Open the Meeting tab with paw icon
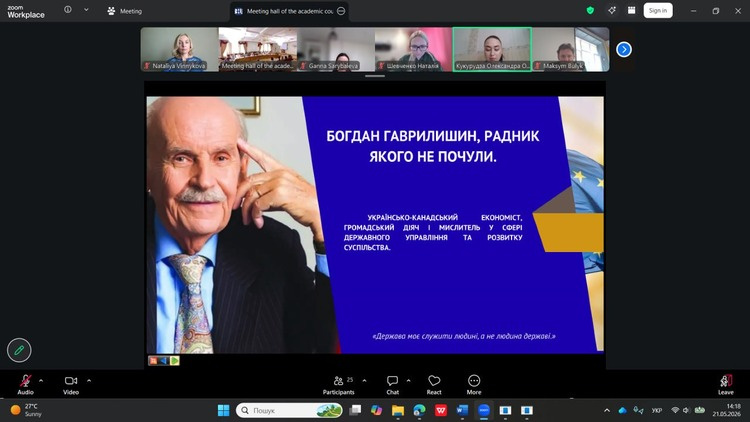The width and height of the screenshot is (750, 422). pyautogui.click(x=124, y=11)
